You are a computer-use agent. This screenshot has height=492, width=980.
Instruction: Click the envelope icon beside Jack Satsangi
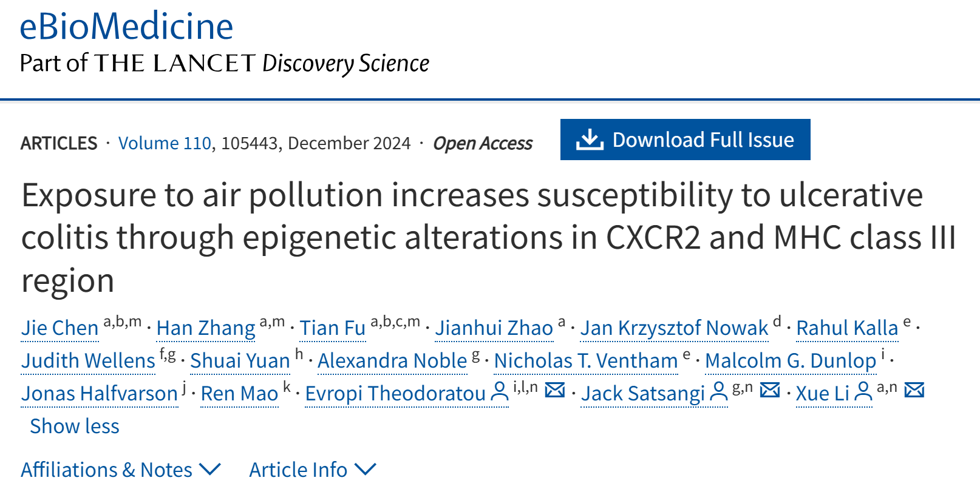(770, 390)
